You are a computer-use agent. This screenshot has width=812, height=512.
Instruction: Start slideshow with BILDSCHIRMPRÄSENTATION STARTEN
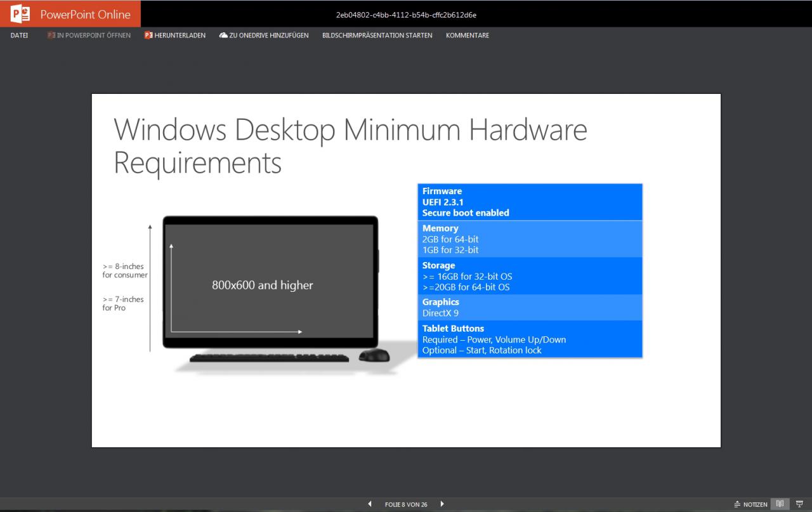click(x=377, y=36)
